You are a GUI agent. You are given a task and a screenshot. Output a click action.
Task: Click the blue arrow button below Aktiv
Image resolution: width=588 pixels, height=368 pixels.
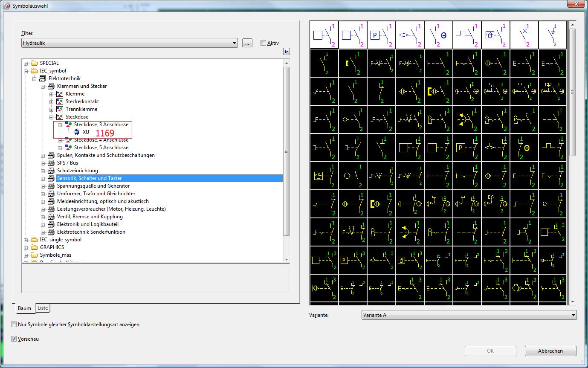(287, 51)
